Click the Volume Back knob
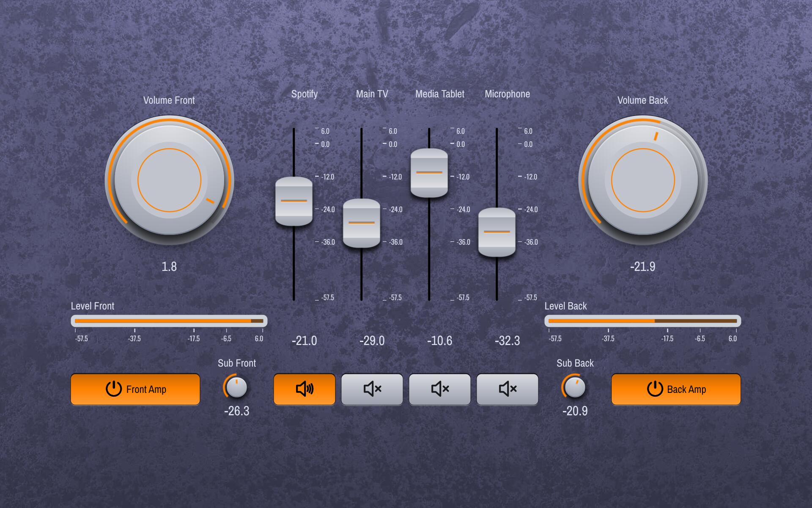 click(643, 180)
